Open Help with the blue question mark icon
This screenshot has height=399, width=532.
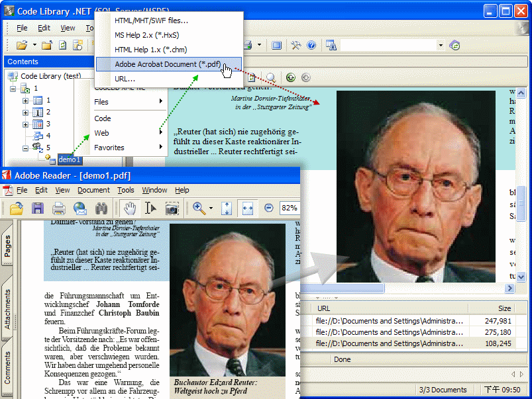pos(311,45)
